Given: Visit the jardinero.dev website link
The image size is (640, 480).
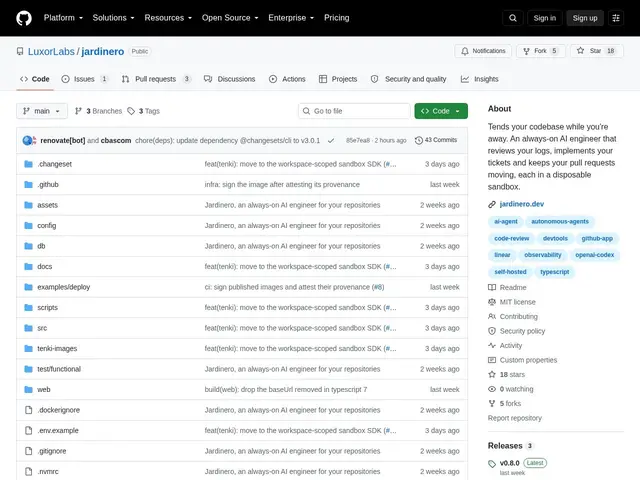Looking at the screenshot, I should point(522,204).
